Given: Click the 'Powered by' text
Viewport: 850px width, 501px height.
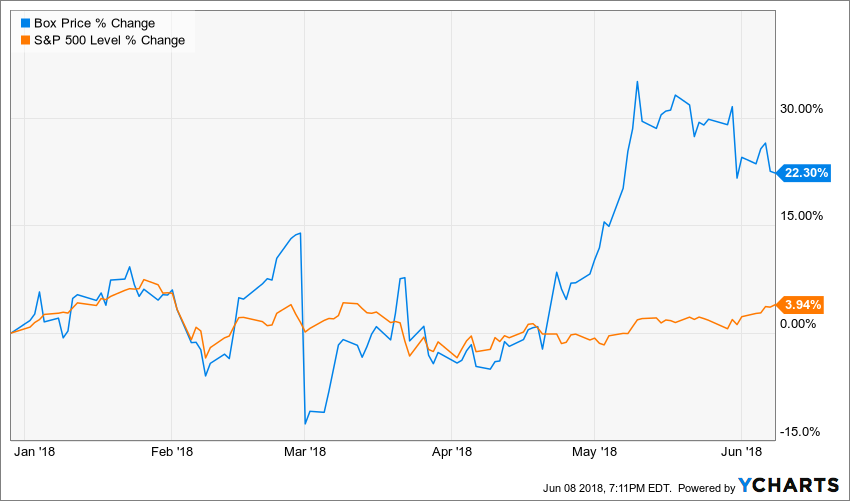Looking at the screenshot, I should [706, 486].
